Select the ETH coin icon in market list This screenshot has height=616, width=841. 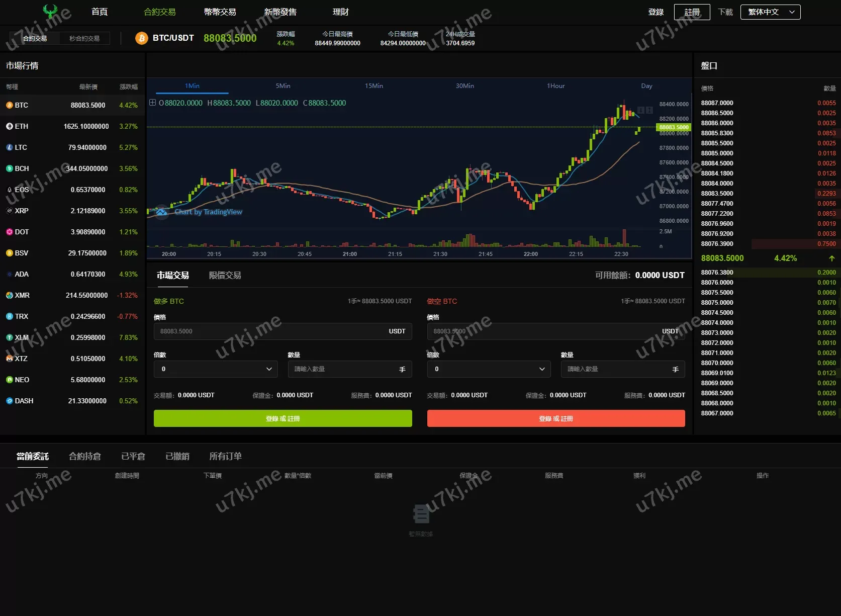9,126
